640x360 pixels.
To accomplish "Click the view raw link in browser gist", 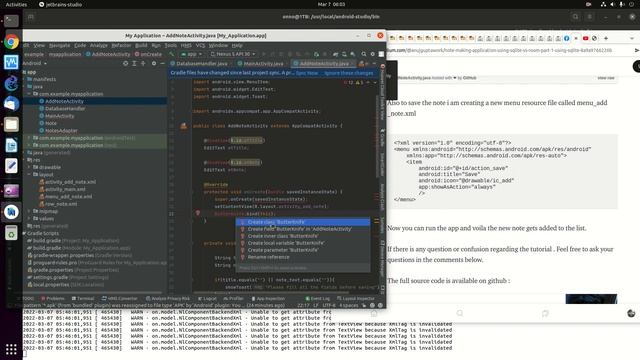I will (606, 78).
